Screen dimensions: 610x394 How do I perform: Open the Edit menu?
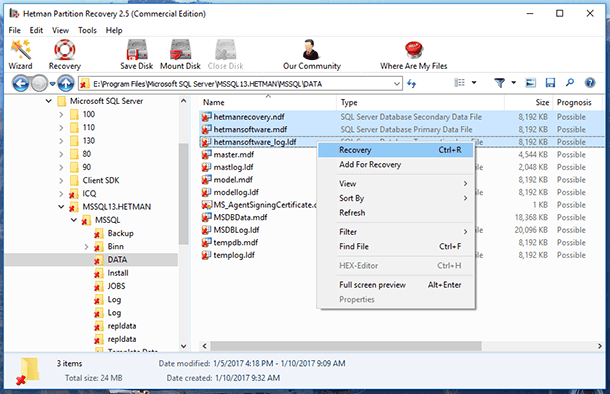(36, 30)
